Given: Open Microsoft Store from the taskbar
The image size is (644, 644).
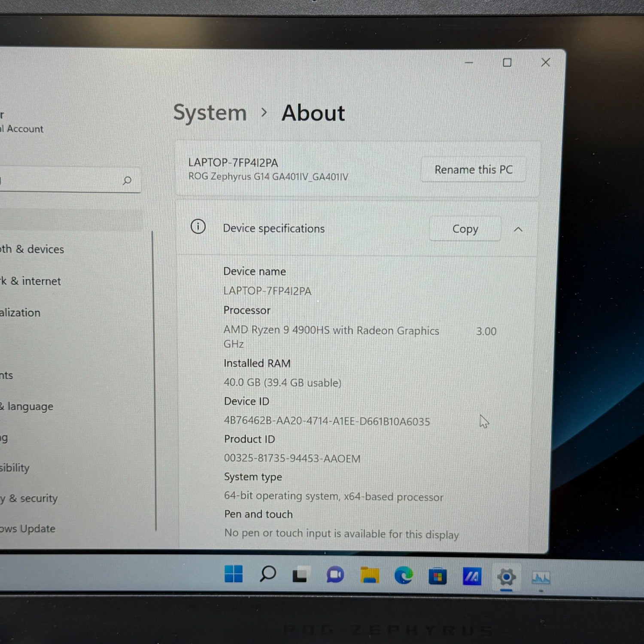Looking at the screenshot, I should 437,576.
